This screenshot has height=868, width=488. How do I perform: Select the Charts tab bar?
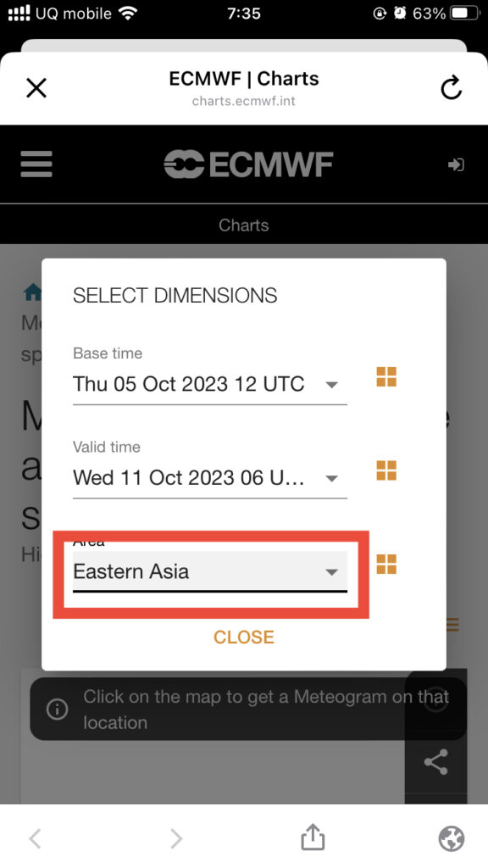(x=244, y=225)
